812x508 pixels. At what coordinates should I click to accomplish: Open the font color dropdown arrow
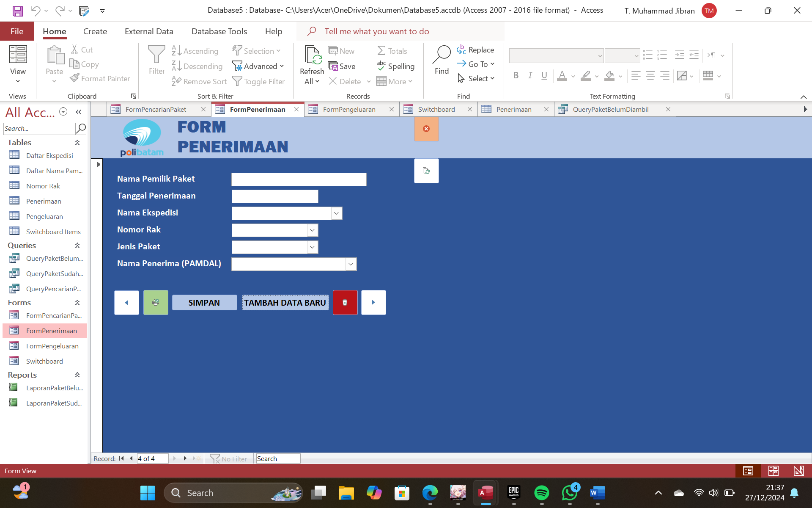click(x=573, y=76)
